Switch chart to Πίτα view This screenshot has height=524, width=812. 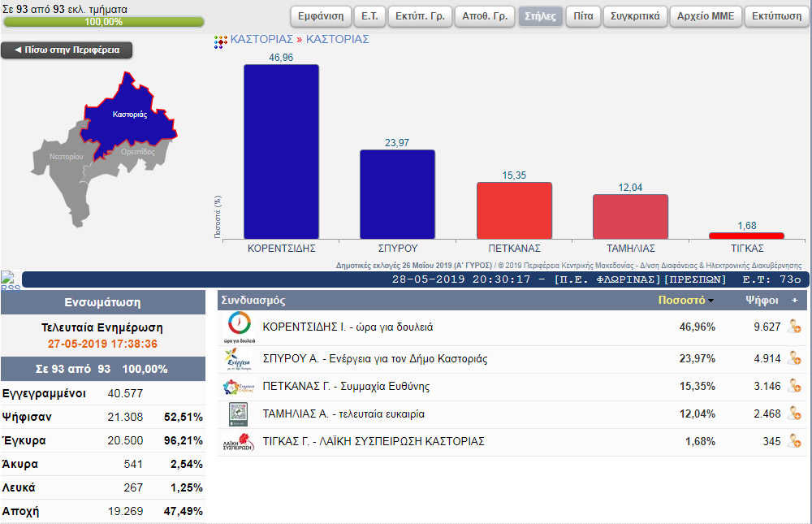pyautogui.click(x=582, y=16)
